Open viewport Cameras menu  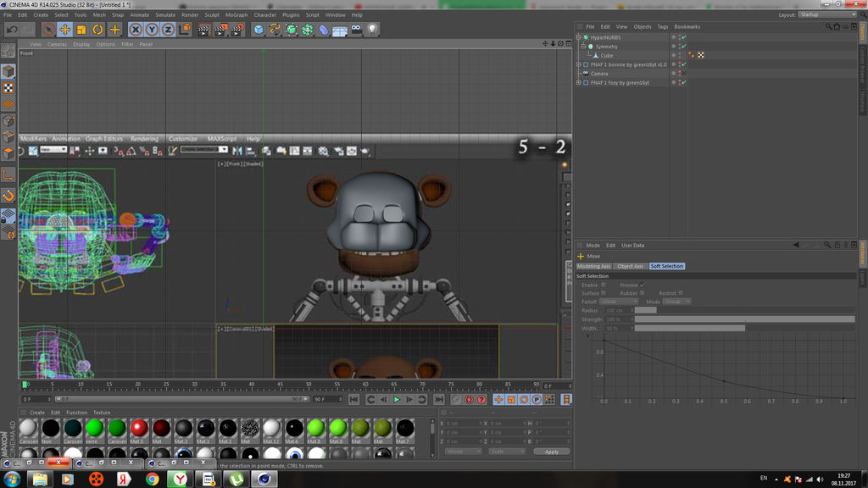click(57, 44)
